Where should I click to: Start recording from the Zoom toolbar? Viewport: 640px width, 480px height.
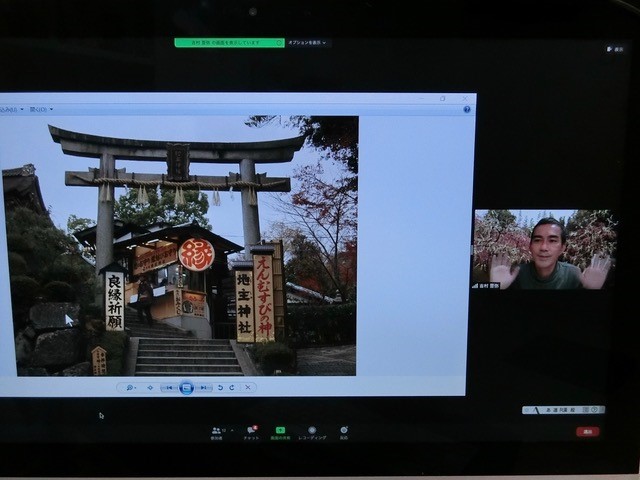[312, 430]
